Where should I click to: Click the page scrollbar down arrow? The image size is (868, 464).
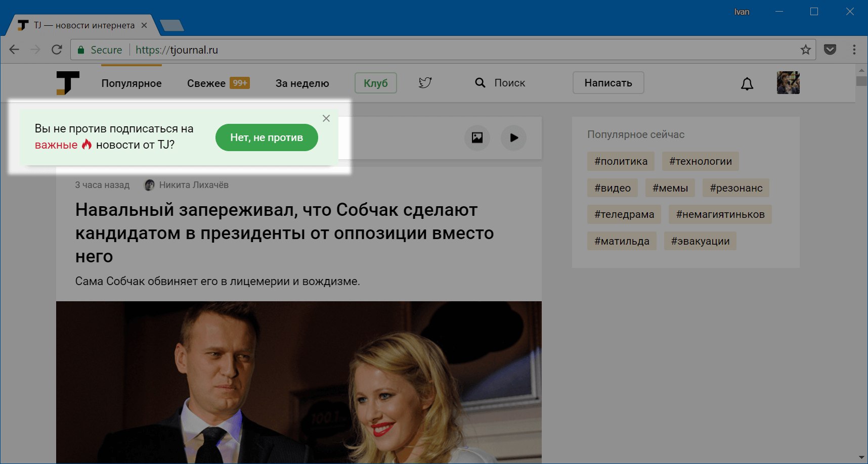coord(861,457)
